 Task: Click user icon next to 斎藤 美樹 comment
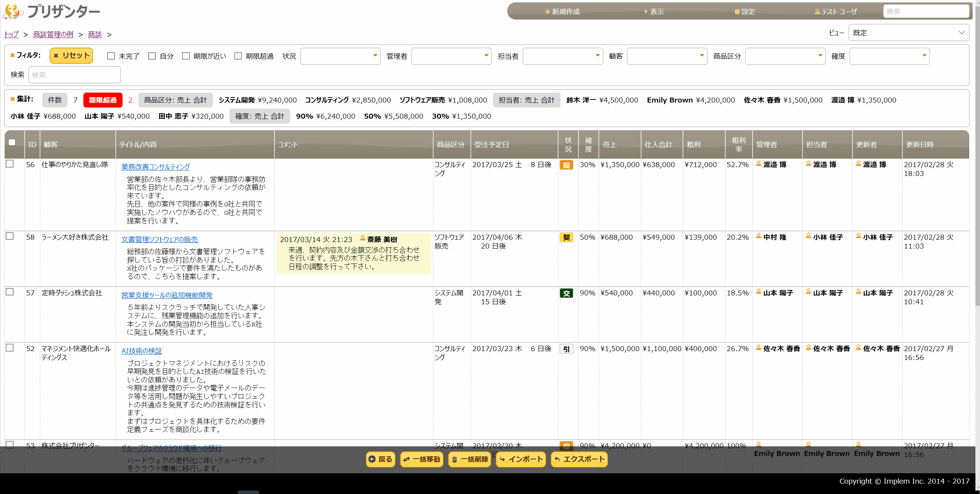pos(362,238)
